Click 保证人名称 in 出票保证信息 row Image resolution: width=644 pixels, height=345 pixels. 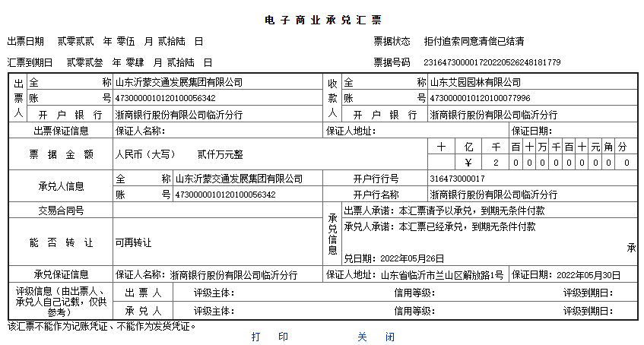click(x=140, y=131)
